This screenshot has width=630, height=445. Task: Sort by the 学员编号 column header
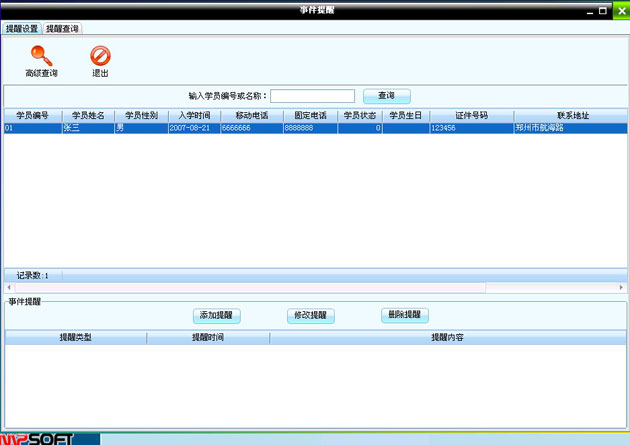(32, 116)
